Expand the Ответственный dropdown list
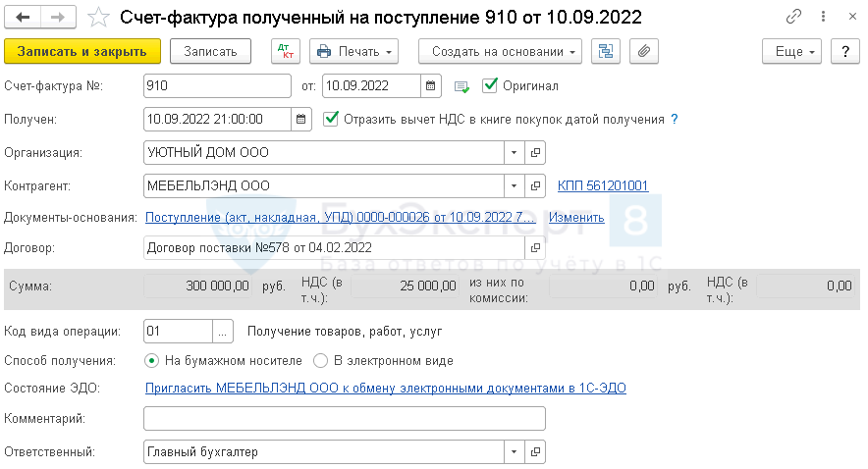Image resolution: width=868 pixels, height=469 pixels. coord(515,452)
